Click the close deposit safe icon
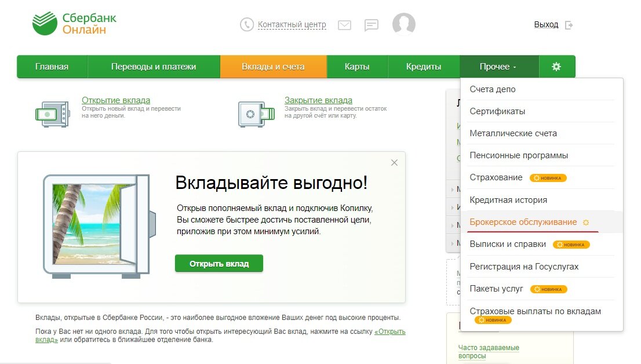The image size is (641, 364). 256,114
